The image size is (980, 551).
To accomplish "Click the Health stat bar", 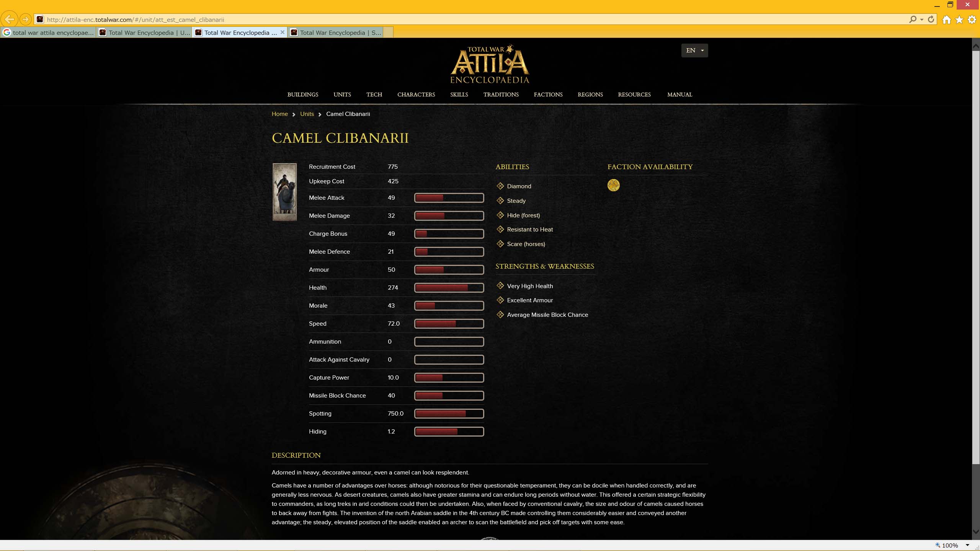I will pos(449,287).
